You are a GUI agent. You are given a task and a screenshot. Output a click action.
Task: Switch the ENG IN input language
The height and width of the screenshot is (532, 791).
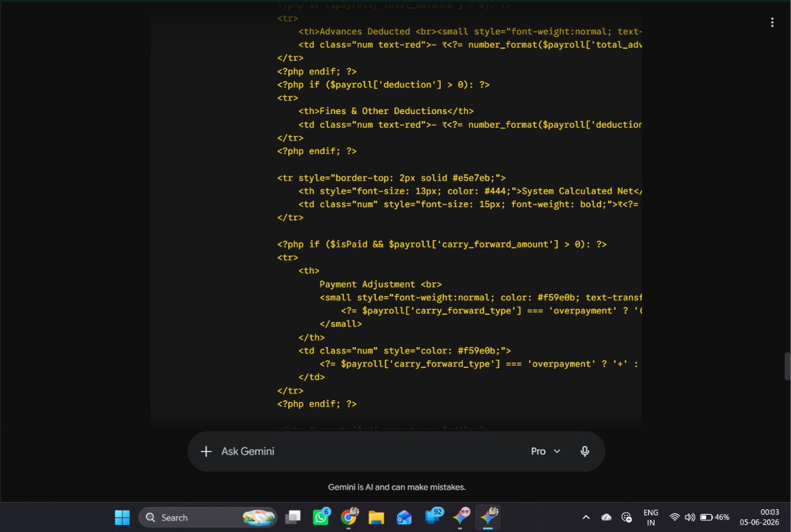point(651,517)
